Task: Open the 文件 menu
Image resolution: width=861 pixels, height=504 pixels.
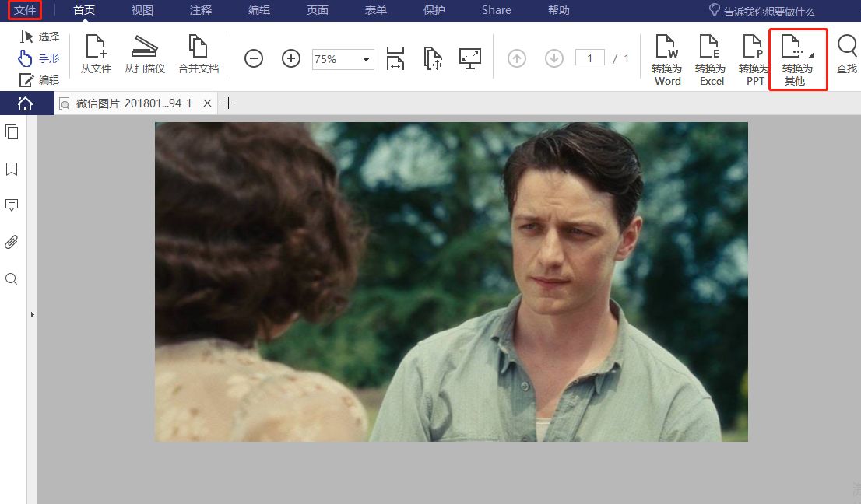Action: coord(25,10)
